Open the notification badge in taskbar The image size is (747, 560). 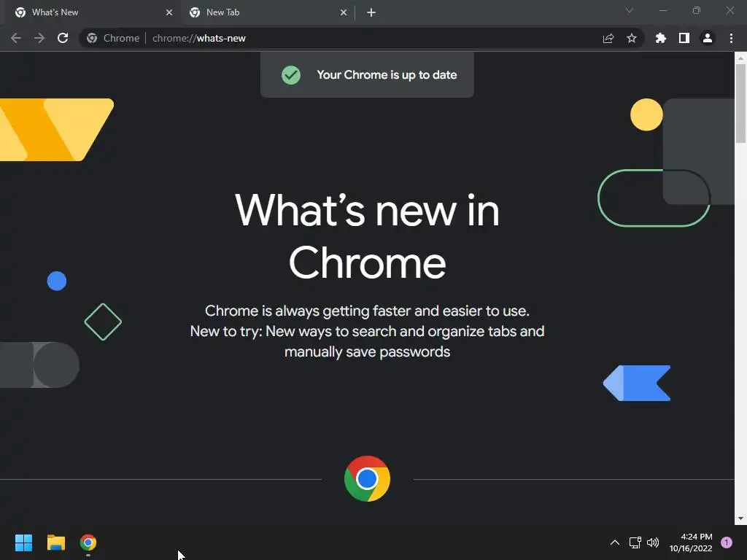(x=727, y=542)
